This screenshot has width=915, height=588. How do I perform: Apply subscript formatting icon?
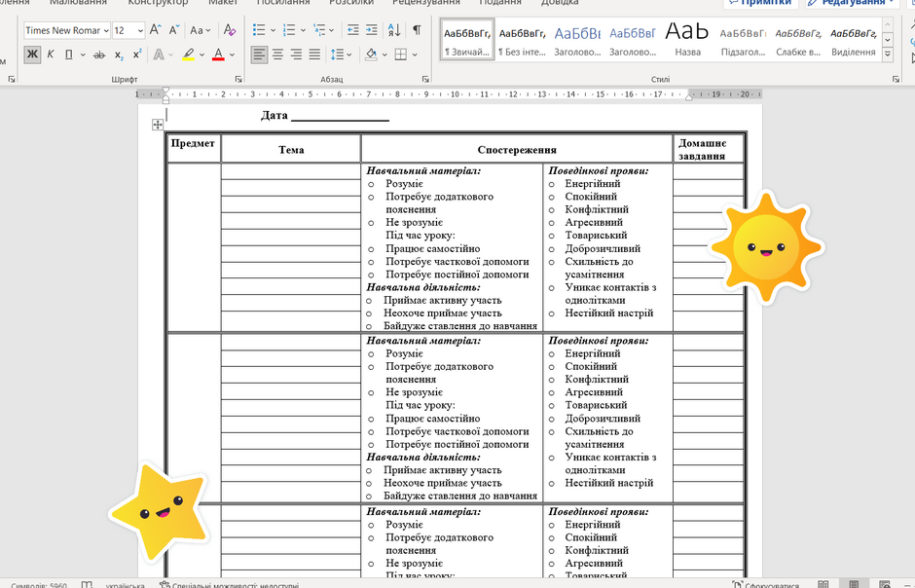(x=119, y=55)
